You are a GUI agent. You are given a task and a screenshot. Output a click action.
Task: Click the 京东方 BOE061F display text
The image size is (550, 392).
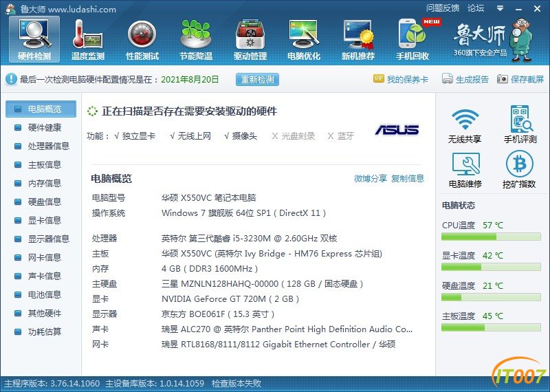click(218, 314)
